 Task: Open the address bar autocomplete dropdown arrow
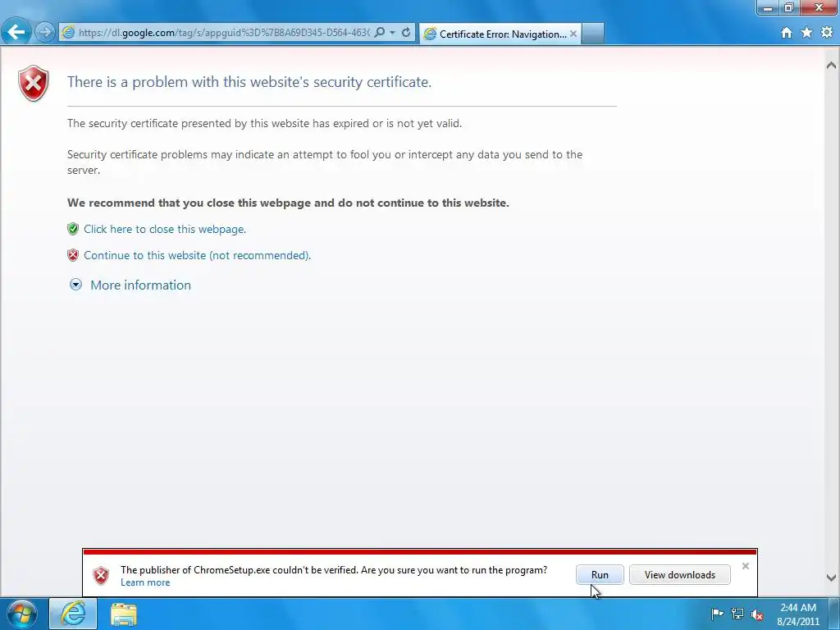[393, 33]
